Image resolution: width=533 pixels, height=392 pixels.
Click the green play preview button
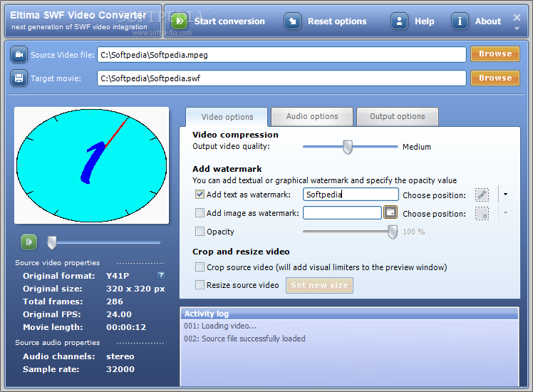29,242
